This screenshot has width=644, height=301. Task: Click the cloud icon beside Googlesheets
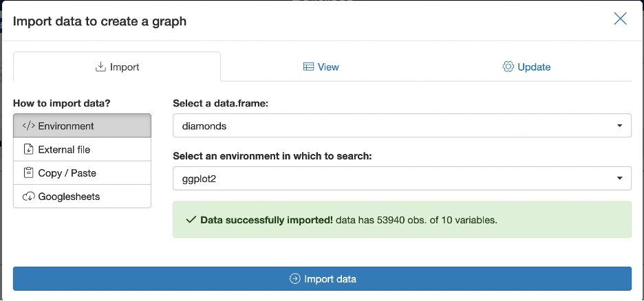point(28,197)
